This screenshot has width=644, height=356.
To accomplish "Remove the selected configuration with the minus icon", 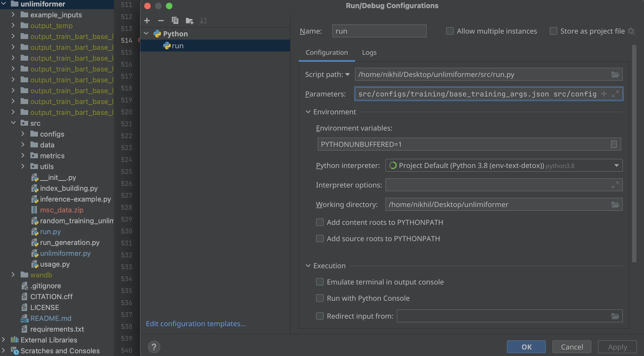I will 161,21.
